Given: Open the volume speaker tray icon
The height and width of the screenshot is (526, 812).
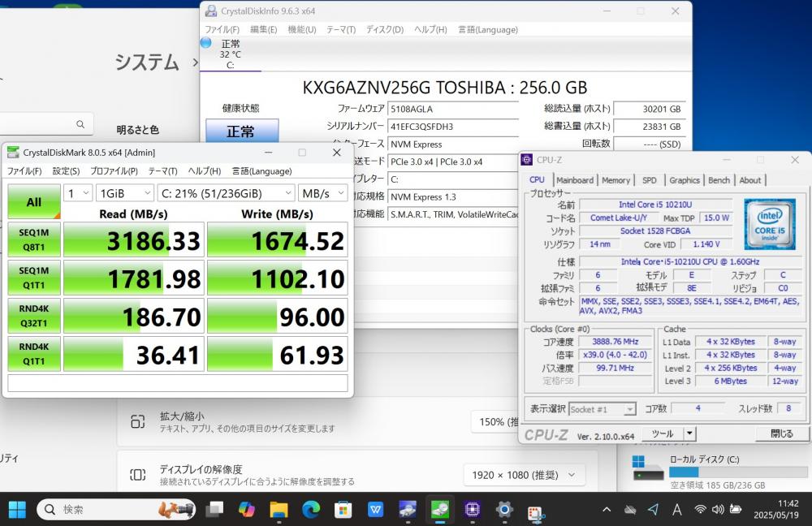Looking at the screenshot, I should pos(718,510).
